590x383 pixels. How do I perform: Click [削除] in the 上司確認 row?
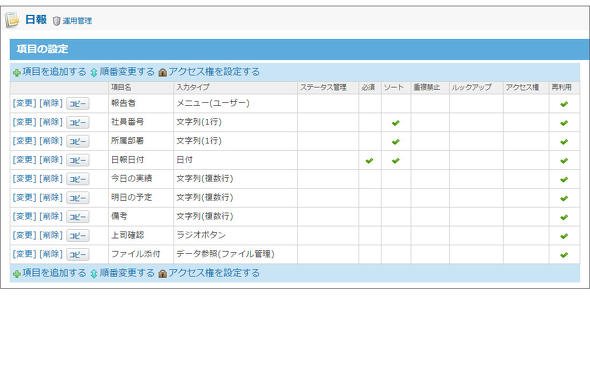(x=51, y=235)
